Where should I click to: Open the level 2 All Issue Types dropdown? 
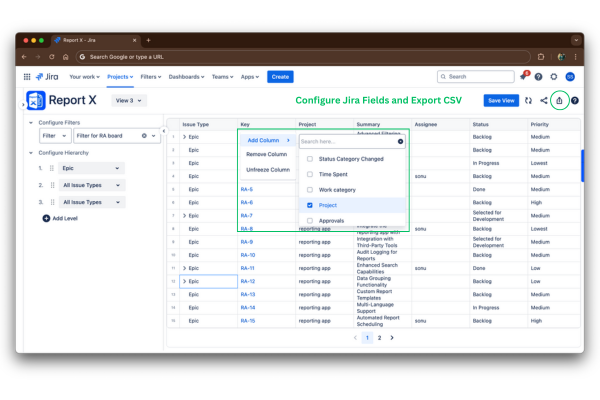pyautogui.click(x=92, y=185)
